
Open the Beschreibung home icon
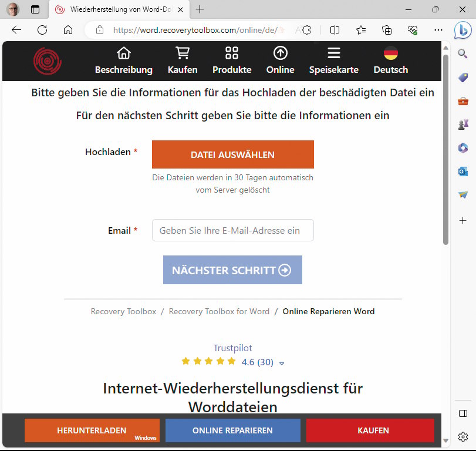[x=124, y=53]
